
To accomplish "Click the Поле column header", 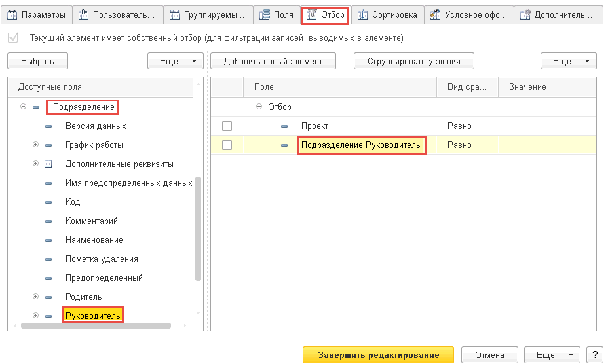I will pyautogui.click(x=340, y=87).
